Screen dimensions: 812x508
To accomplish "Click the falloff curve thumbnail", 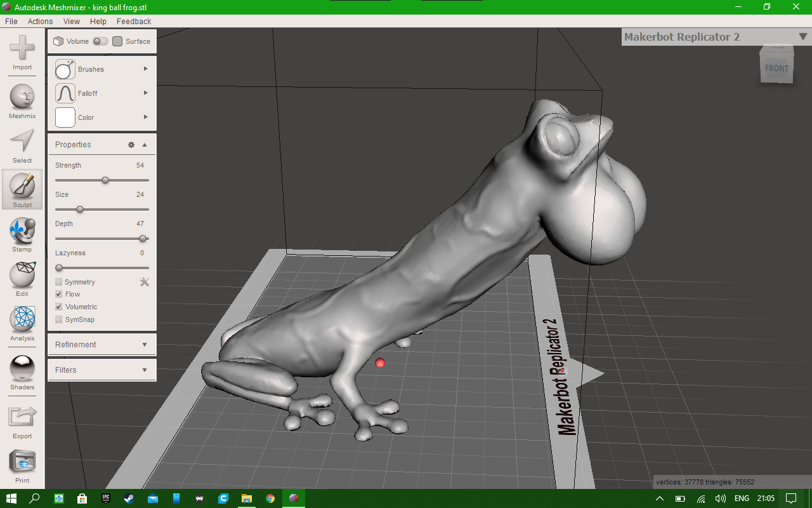I will (x=65, y=93).
